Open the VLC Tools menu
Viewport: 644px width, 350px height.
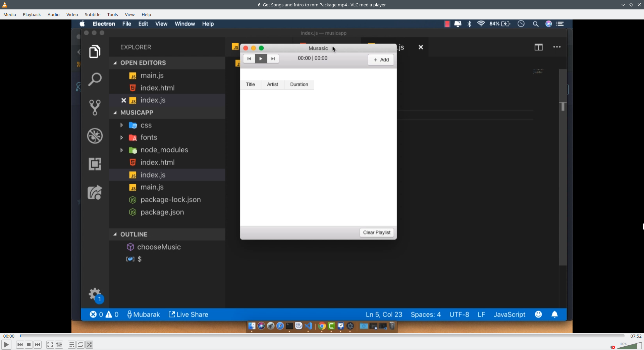[113, 14]
